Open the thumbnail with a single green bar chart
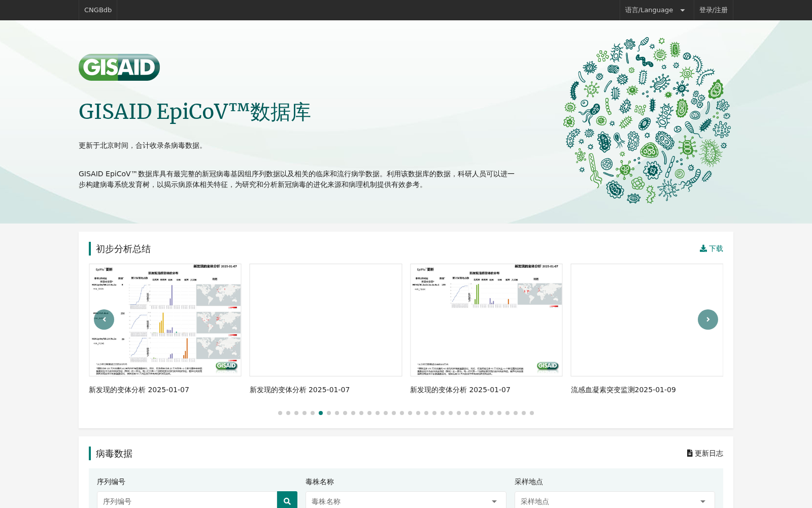Image resolution: width=812 pixels, height=508 pixels. 486,320
